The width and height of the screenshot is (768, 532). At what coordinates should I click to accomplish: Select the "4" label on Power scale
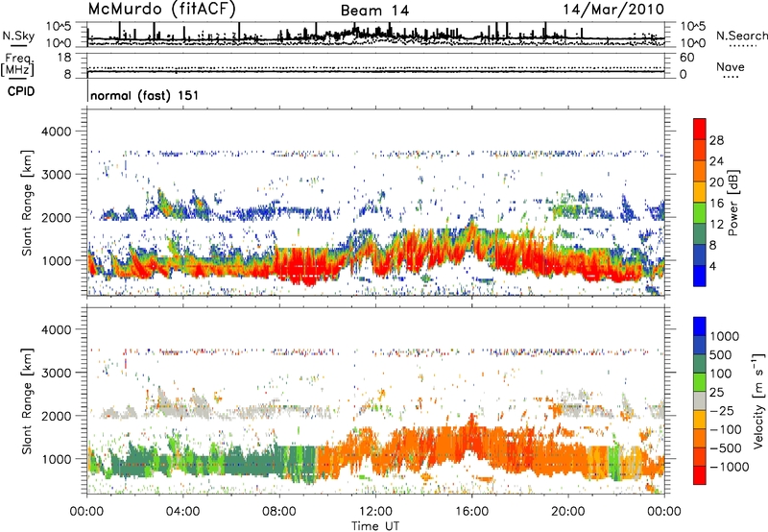(x=713, y=267)
